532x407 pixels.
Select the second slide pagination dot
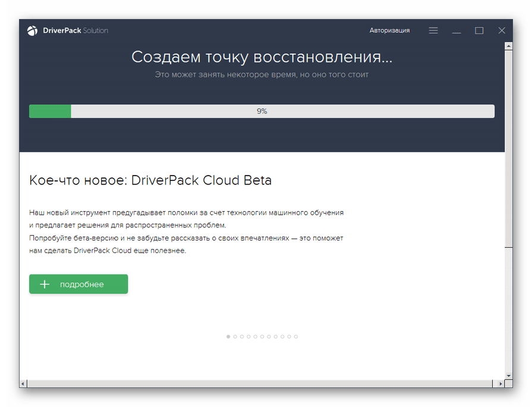[x=235, y=337]
